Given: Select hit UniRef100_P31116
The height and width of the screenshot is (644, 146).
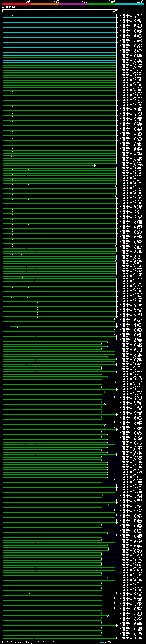Looking at the screenshot, I should click(131, 213).
